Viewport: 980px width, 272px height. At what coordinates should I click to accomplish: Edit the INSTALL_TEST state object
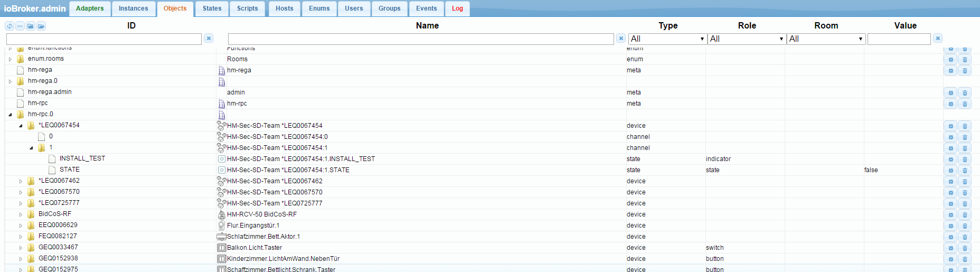tap(950, 159)
